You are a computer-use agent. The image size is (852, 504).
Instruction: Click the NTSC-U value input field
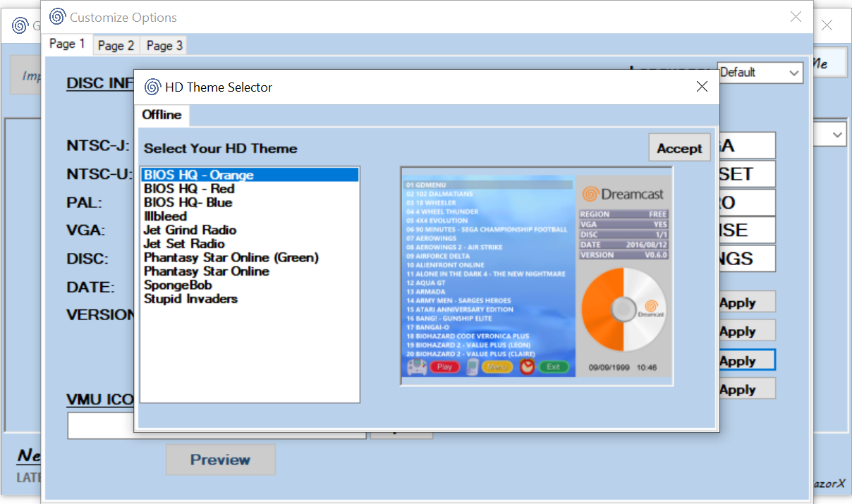pyautogui.click(x=748, y=173)
